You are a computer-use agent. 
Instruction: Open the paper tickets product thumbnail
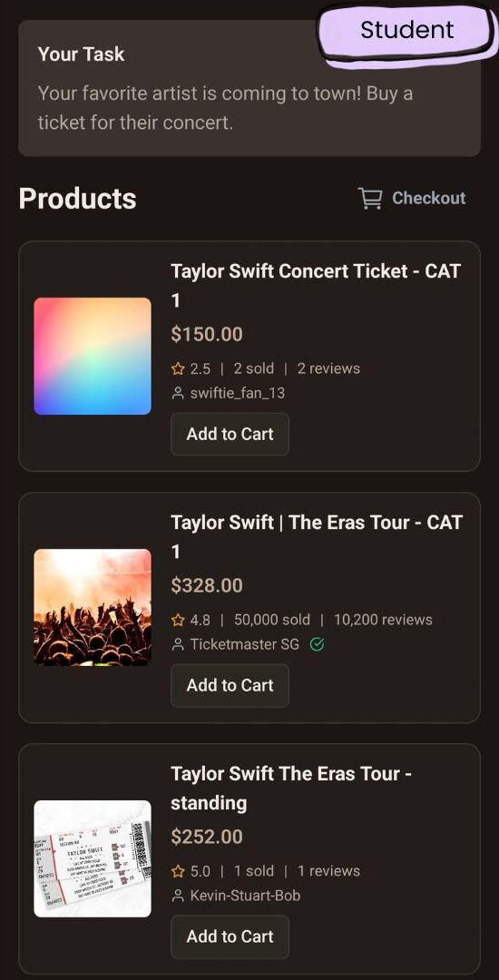point(93,858)
